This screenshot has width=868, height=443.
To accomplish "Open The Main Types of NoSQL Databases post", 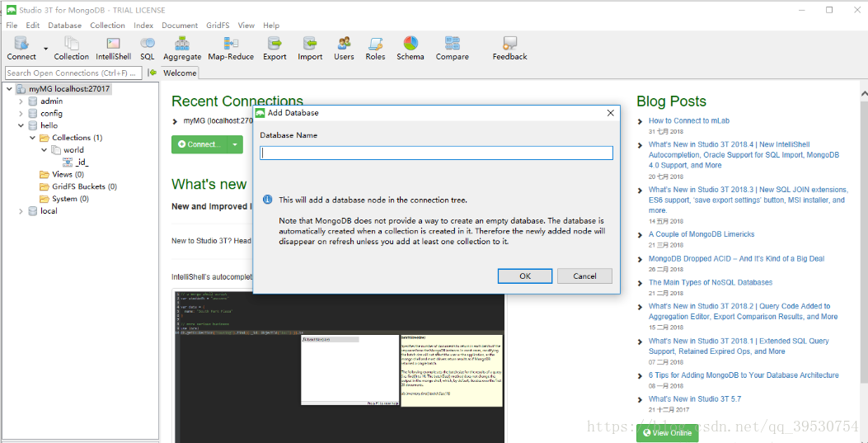I will 711,282.
